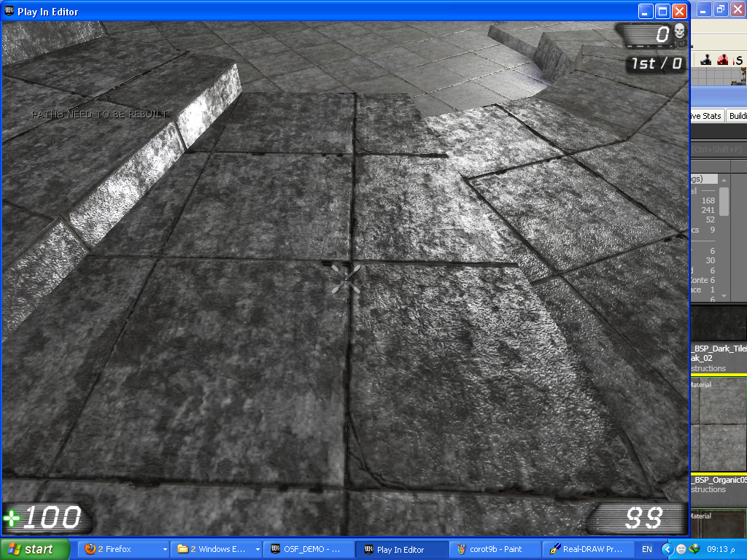This screenshot has height=560, width=747.
Task: Expand hidden system tray icons
Action: [667, 549]
